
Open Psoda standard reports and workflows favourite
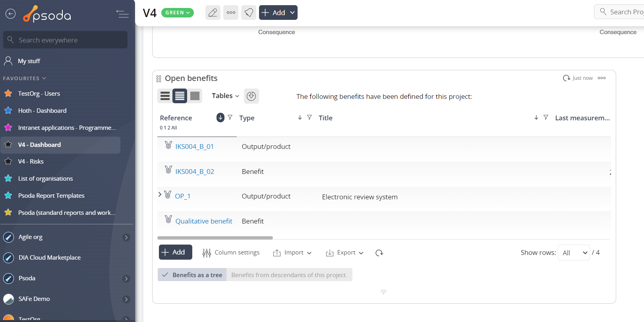click(67, 212)
